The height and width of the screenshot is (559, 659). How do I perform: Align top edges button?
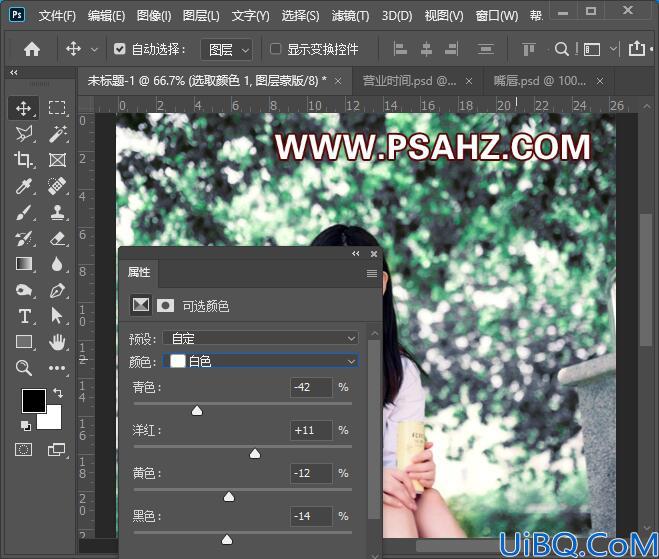click(529, 49)
